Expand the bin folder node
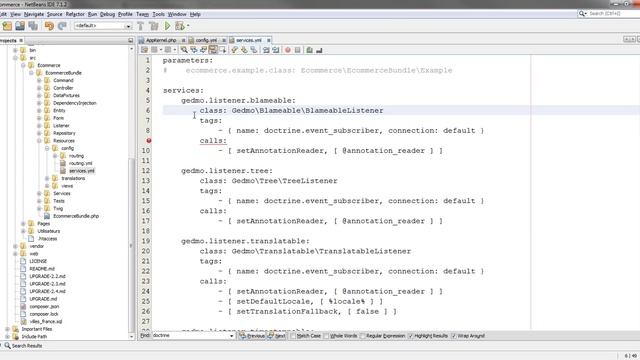Screen dimensions: 640x360 [x=15, y=50]
